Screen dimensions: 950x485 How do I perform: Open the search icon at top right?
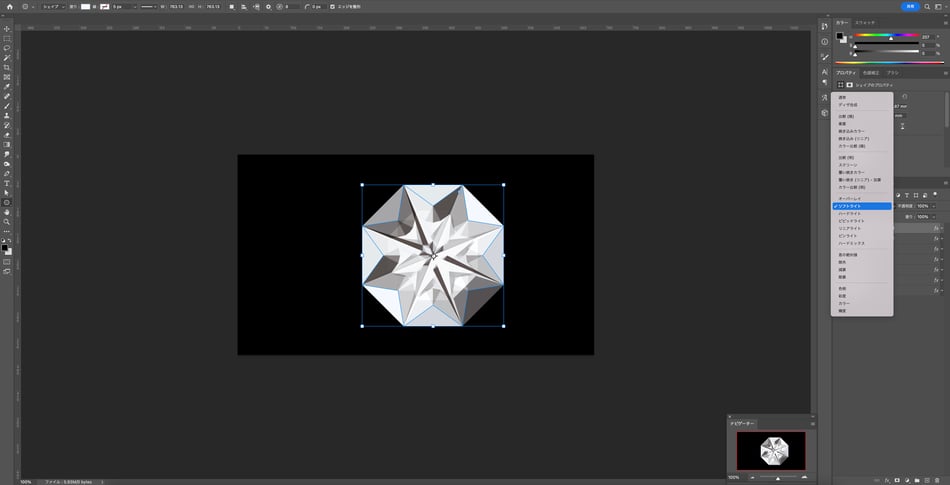point(929,6)
